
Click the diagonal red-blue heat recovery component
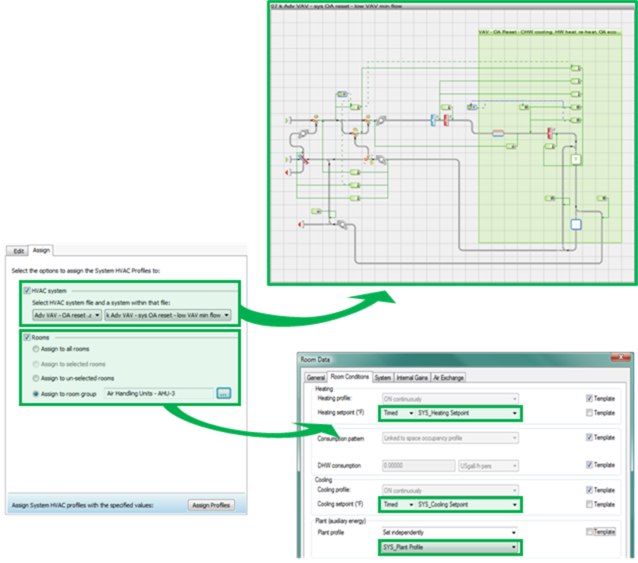click(x=304, y=159)
